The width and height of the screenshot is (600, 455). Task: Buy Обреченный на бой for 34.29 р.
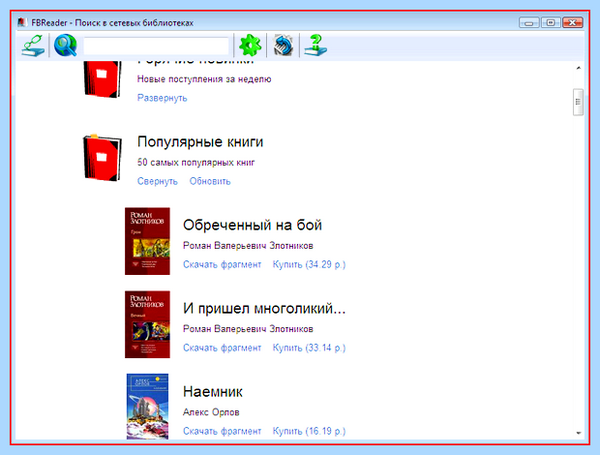tap(309, 264)
